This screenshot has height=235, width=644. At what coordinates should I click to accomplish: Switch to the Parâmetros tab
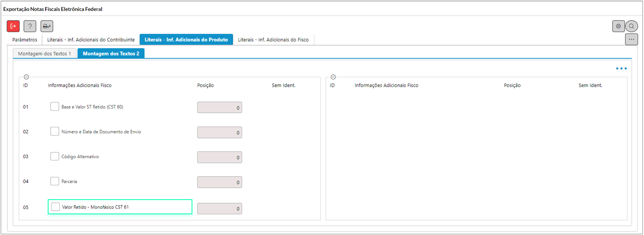25,40
